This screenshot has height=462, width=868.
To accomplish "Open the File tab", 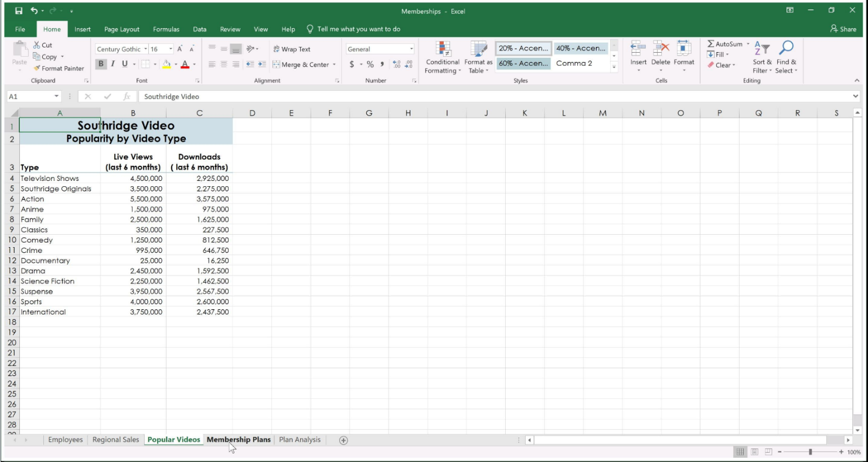I will 20,29.
